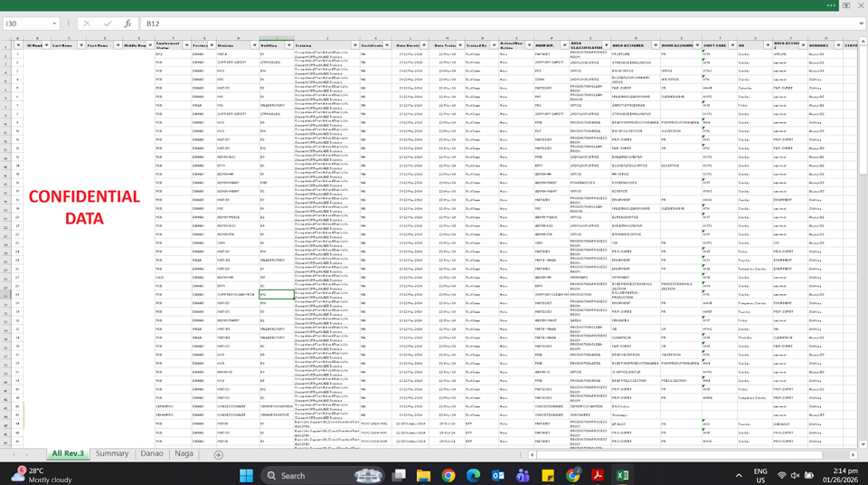
Task: Open the Employment Status filter dropdown
Action: 186,45
